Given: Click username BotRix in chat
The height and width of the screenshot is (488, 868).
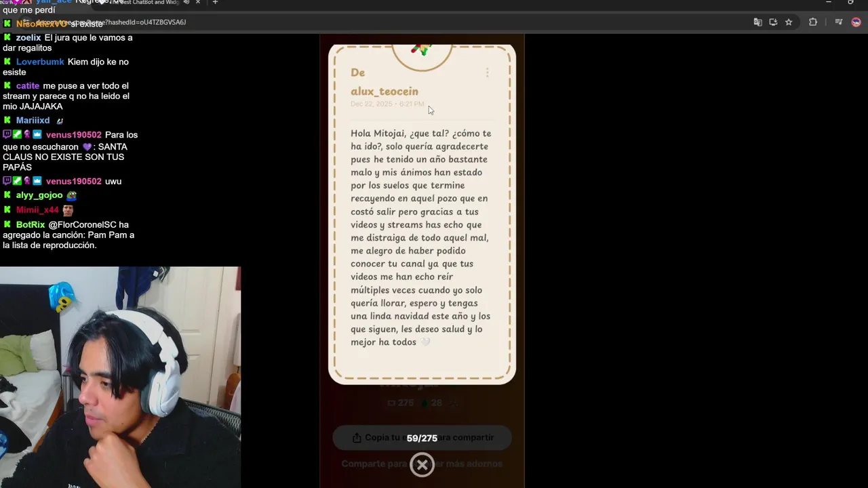Looking at the screenshot, I should click(31, 225).
